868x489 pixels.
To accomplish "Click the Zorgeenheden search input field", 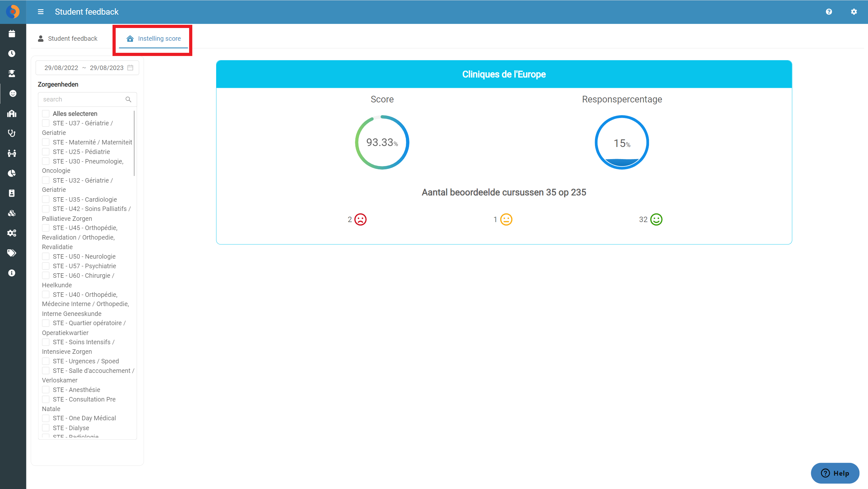I will [87, 99].
